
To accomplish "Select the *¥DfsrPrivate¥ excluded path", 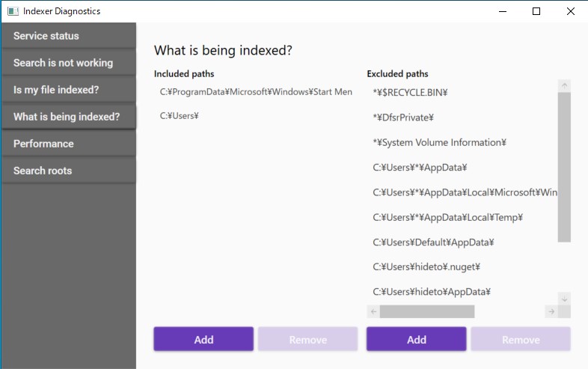I will 404,118.
